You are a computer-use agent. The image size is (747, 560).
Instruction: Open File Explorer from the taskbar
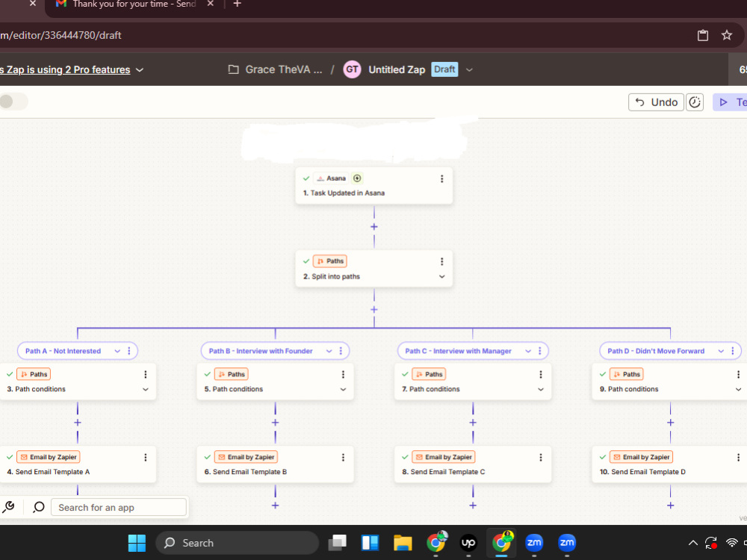tap(403, 543)
